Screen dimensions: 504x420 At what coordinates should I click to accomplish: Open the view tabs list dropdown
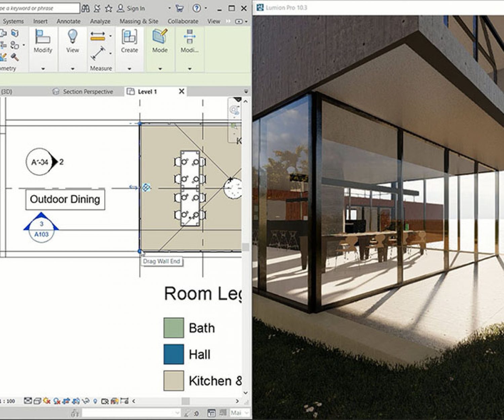[x=246, y=91]
